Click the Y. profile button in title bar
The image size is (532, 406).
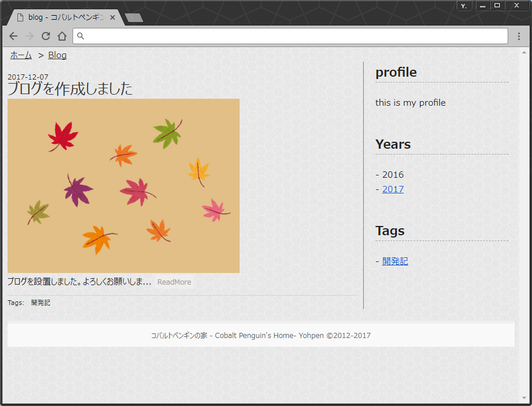click(464, 6)
